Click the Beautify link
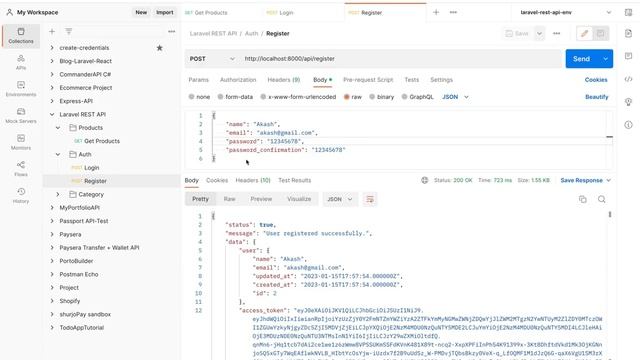Viewport: 640px width, 360px height. coord(596,97)
